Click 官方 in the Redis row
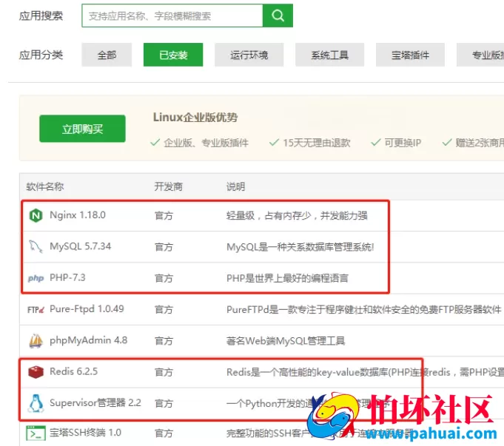This screenshot has height=446, width=504. click(164, 372)
